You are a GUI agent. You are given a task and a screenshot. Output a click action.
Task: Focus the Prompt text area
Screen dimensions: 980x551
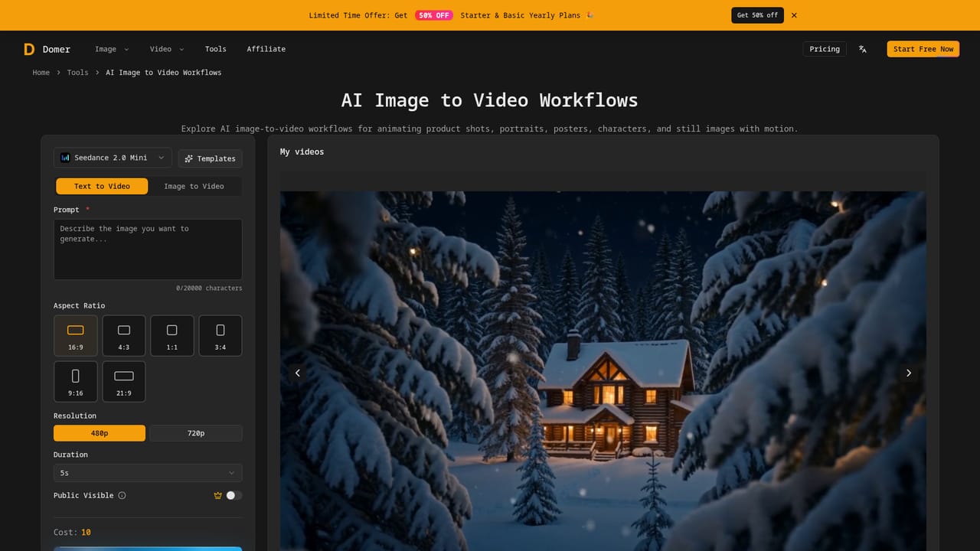148,249
